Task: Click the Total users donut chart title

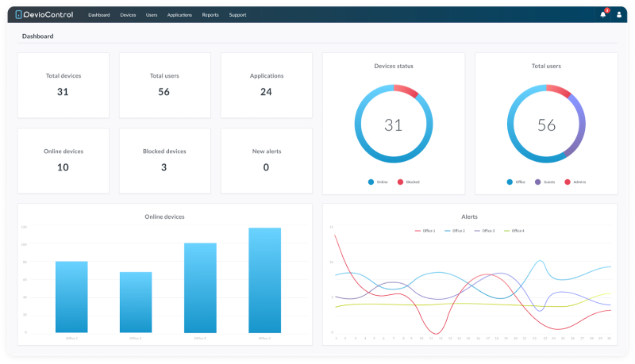Action: (x=546, y=66)
